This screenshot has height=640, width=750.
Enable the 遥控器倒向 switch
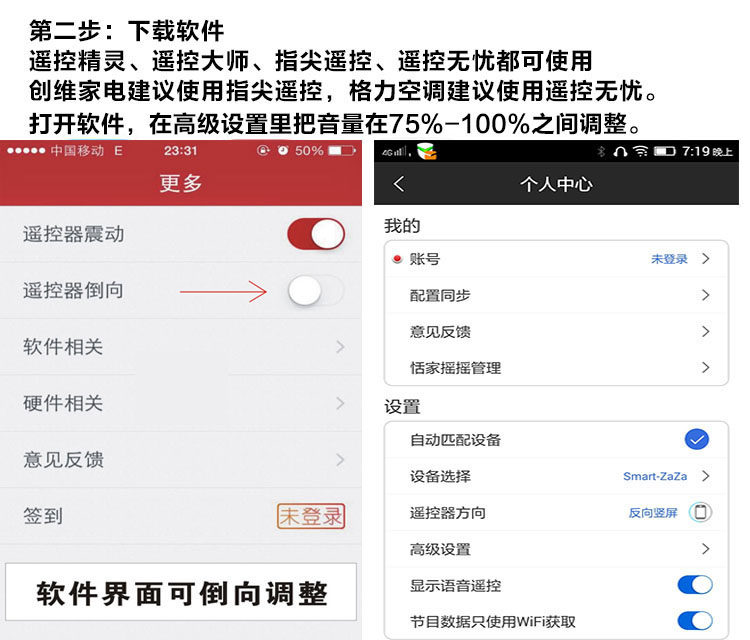pos(316,290)
